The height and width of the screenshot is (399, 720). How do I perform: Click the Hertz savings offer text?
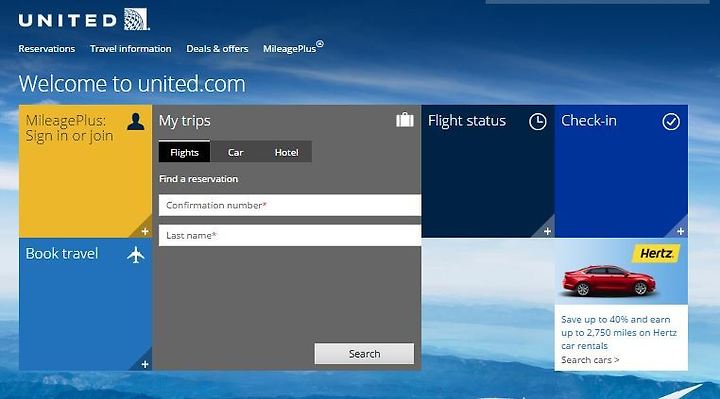pos(619,332)
